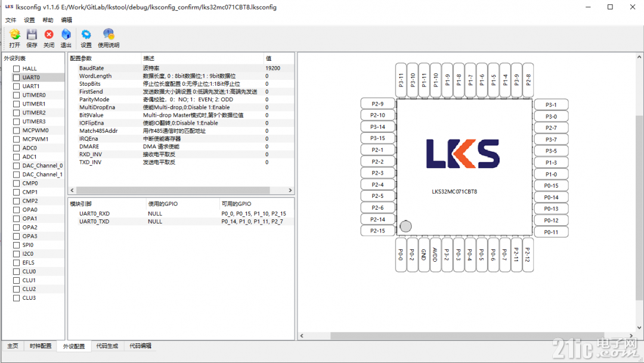The height and width of the screenshot is (363, 644).
Task: Switch to the 主页 tab
Action: [x=13, y=346]
